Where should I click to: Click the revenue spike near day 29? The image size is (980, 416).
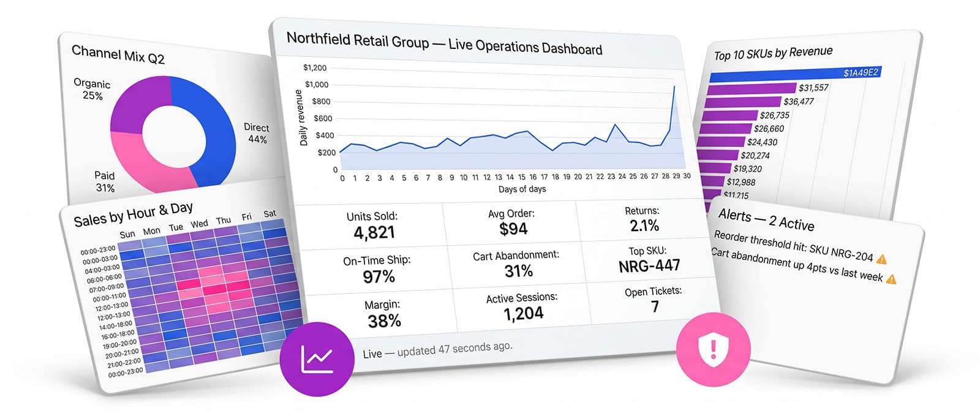pos(674,86)
